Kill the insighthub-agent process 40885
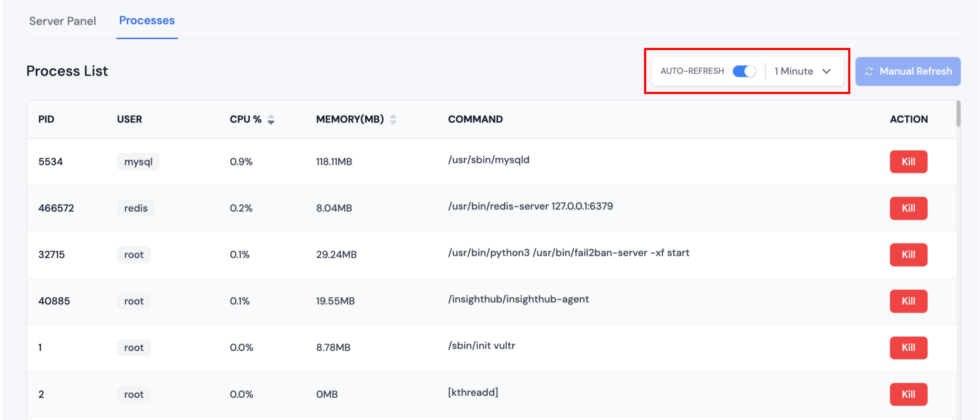 pyautogui.click(x=908, y=301)
